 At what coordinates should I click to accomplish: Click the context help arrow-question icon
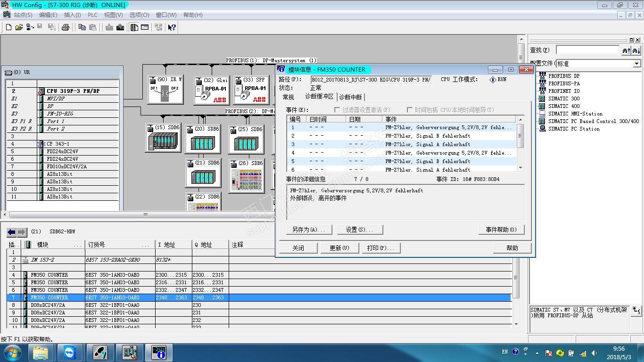[172, 27]
